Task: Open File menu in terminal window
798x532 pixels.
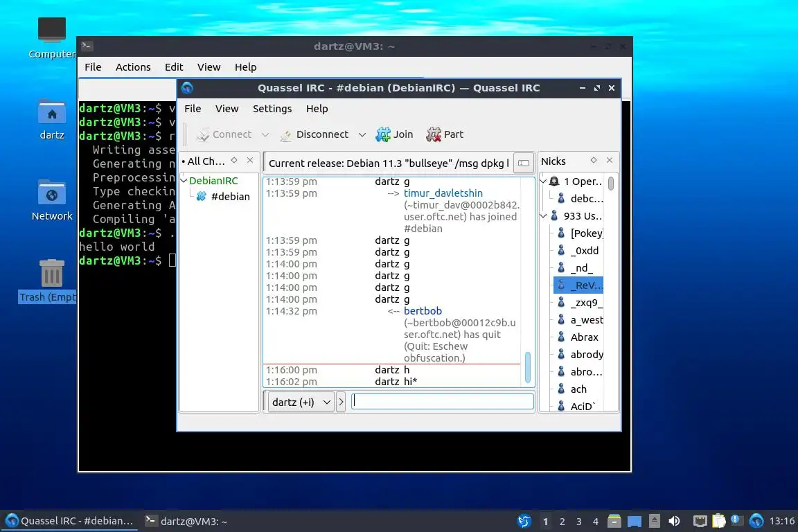Action: pyautogui.click(x=93, y=66)
